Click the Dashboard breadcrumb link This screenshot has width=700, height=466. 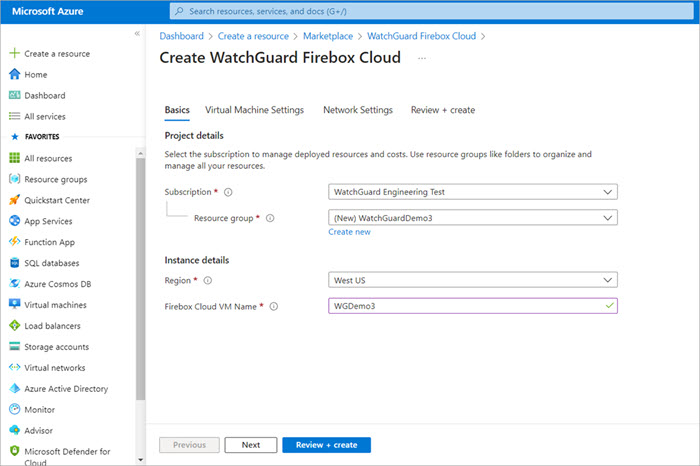click(x=181, y=36)
